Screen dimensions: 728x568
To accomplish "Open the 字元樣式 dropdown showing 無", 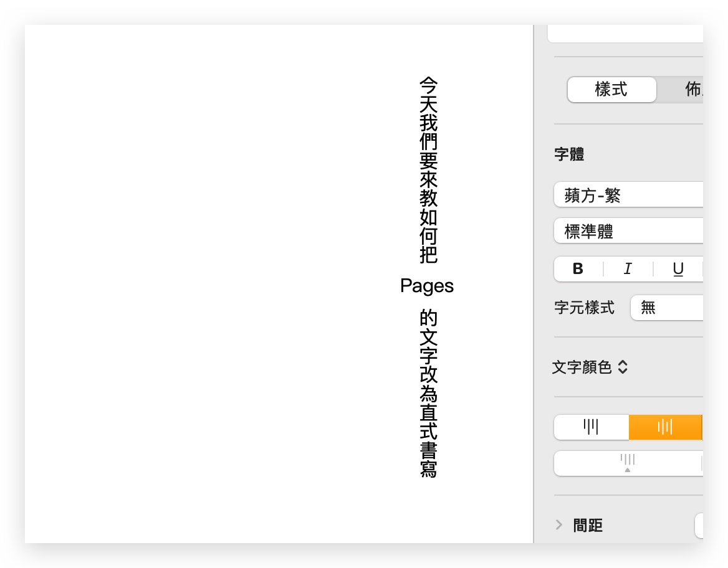I will (x=667, y=307).
